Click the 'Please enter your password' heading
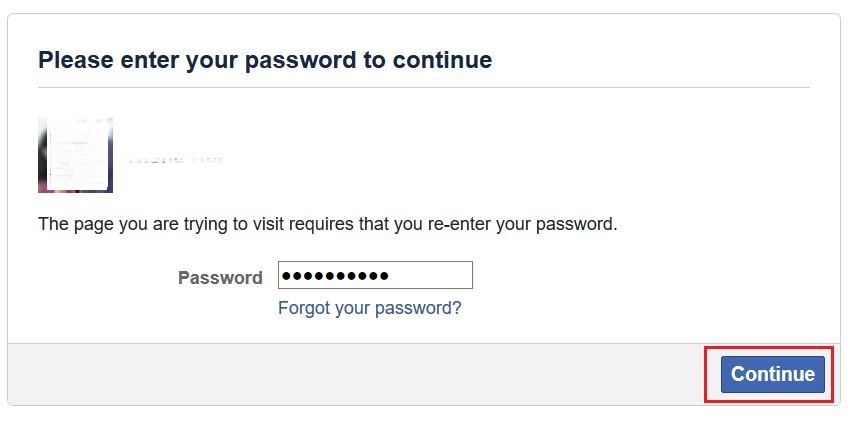Viewport: 862px width, 430px height. [x=265, y=59]
